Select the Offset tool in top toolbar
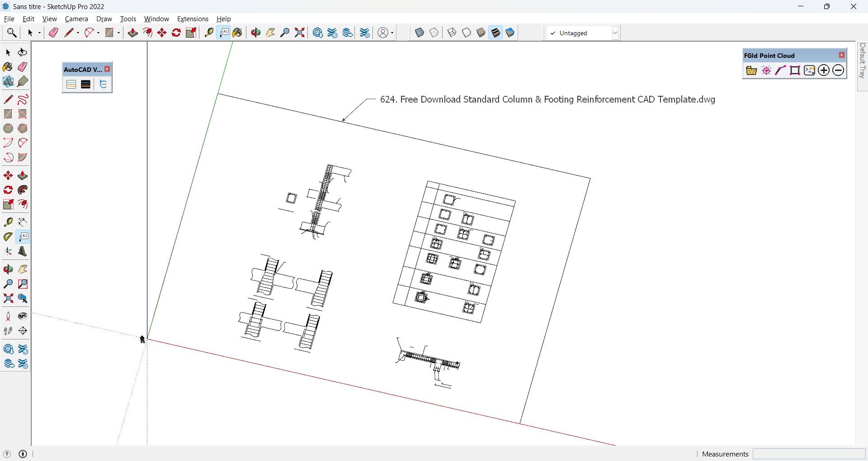Screen dimensions: 868x461 click(147, 33)
